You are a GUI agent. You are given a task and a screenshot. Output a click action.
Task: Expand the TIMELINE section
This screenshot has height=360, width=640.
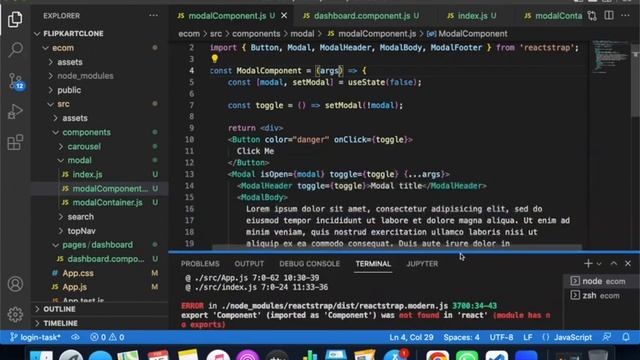pos(100,323)
